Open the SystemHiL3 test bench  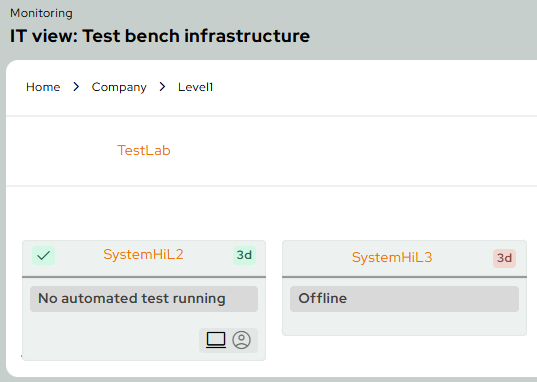(x=392, y=257)
